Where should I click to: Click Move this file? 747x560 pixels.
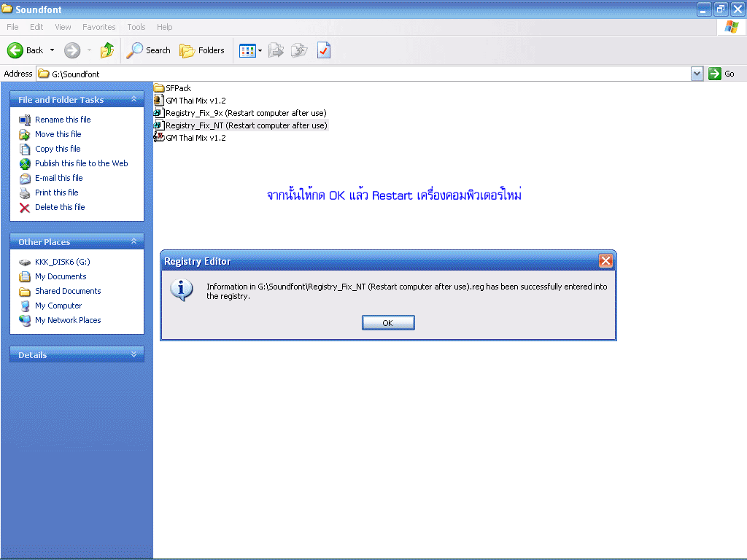[x=58, y=134]
